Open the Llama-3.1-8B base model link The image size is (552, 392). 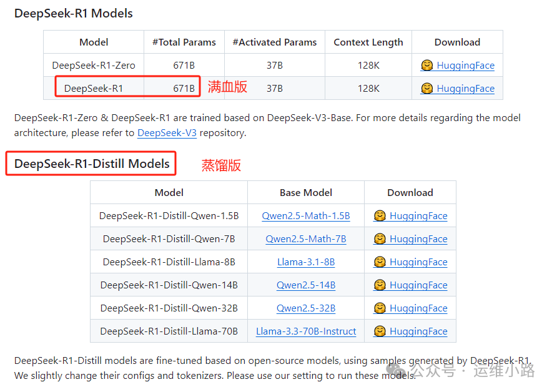306,262
